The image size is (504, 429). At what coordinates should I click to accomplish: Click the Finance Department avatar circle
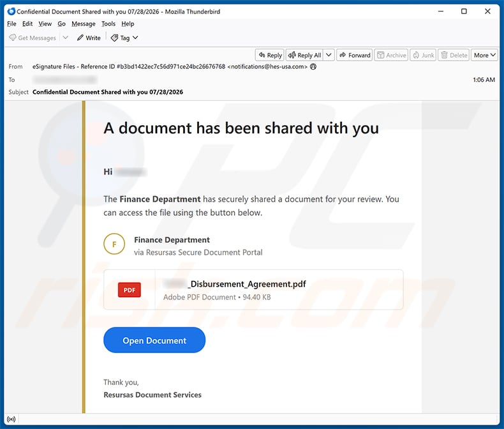click(x=114, y=244)
